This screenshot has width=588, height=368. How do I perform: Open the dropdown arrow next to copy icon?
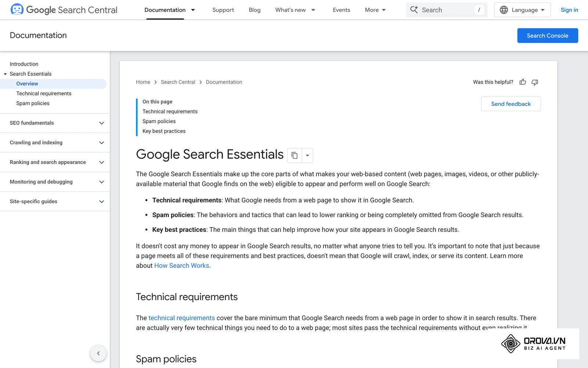308,155
